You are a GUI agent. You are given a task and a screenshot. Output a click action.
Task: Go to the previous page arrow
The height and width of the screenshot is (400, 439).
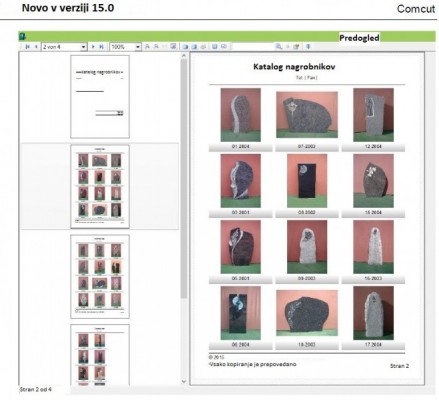(x=36, y=47)
